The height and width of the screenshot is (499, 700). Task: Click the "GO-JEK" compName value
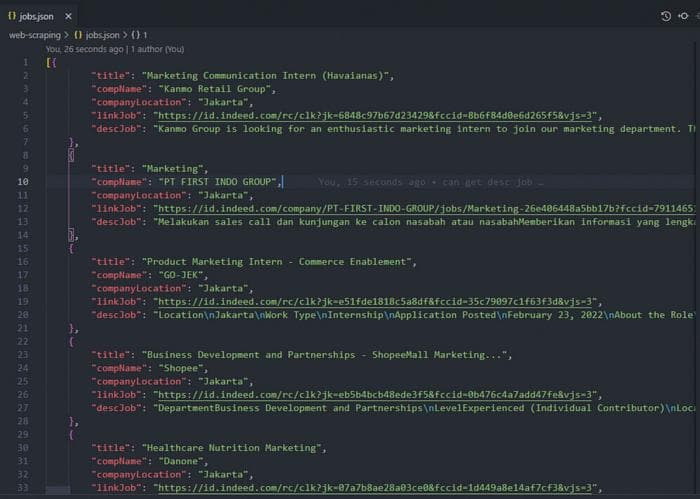coord(181,275)
